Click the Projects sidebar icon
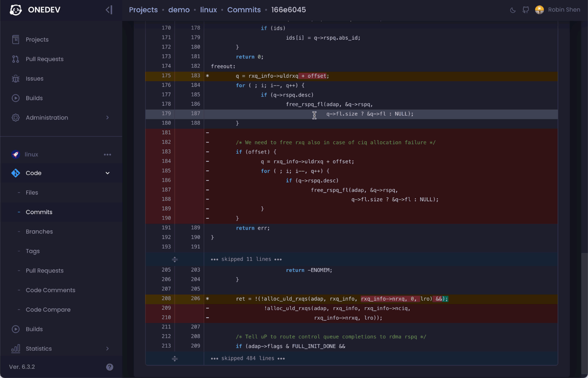The width and height of the screenshot is (588, 378). coord(15,40)
